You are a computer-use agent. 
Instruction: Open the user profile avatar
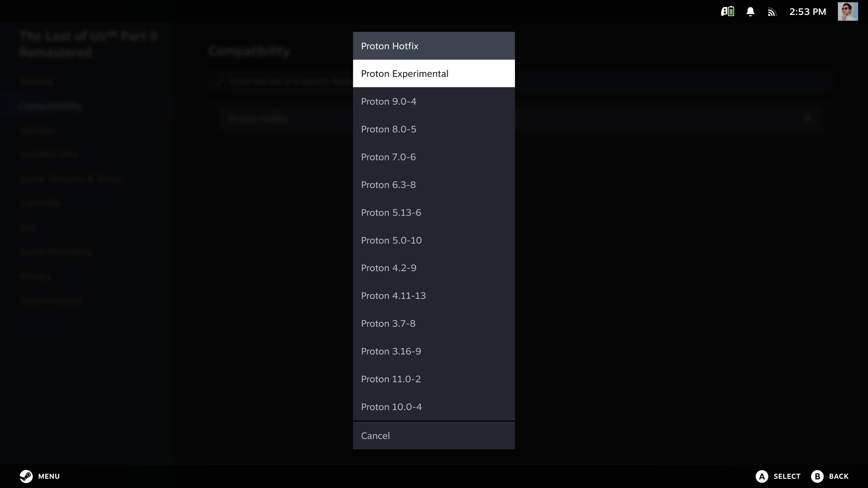tap(848, 12)
